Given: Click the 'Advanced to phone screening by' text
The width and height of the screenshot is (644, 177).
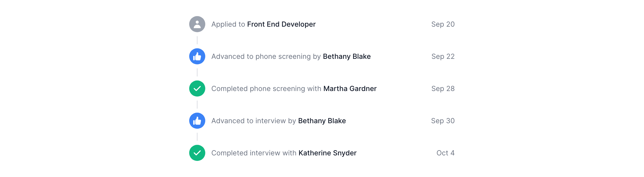Looking at the screenshot, I should [x=266, y=56].
